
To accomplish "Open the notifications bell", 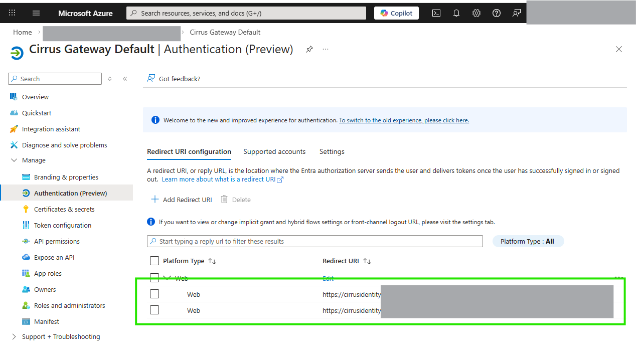I will click(x=456, y=13).
